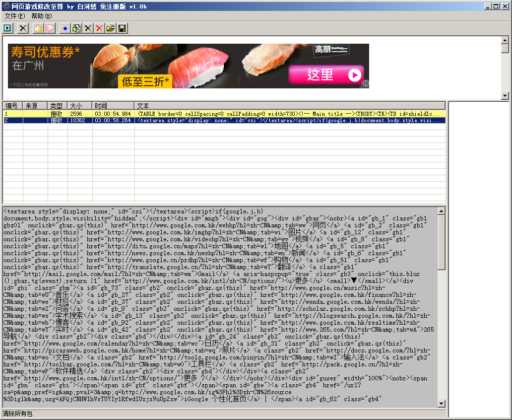Sort by the 大小 column header
Screen dimensions: 512x420
[x=79, y=106]
